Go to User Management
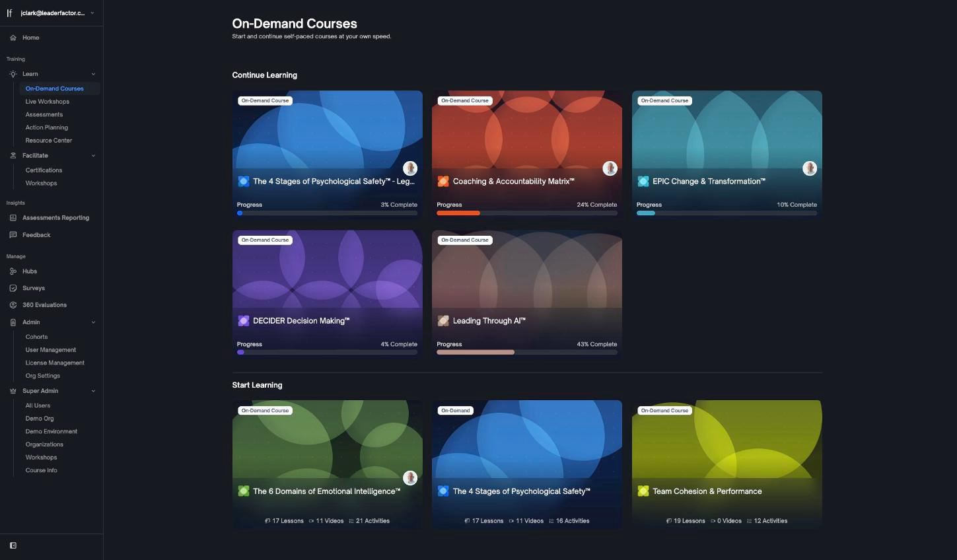957x560 pixels. coord(51,350)
